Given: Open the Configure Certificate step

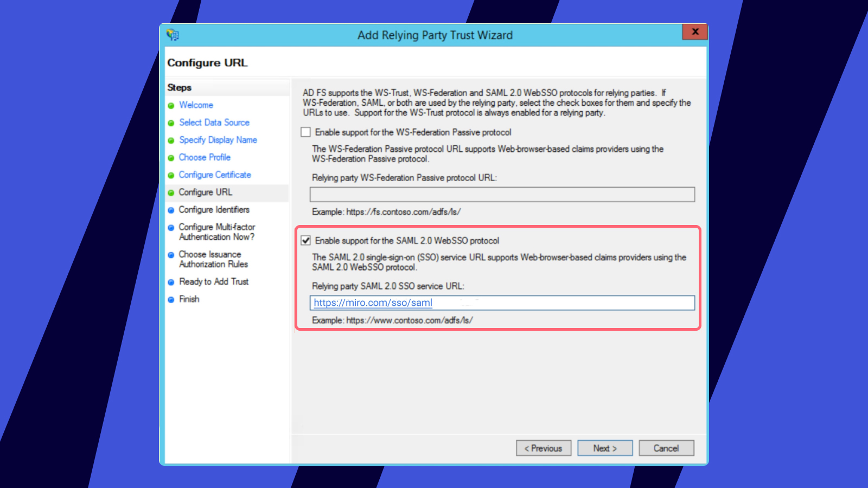Looking at the screenshot, I should [215, 175].
